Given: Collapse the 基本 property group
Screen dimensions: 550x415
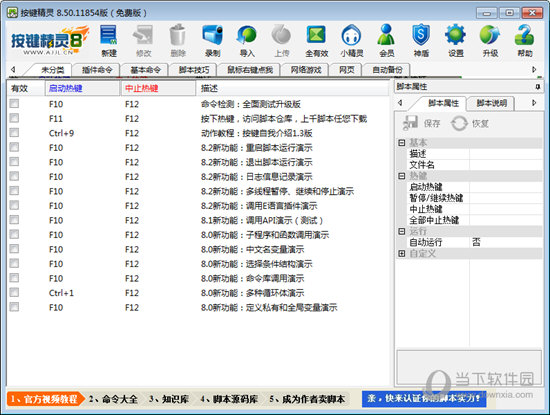Looking at the screenshot, I should (402, 143).
